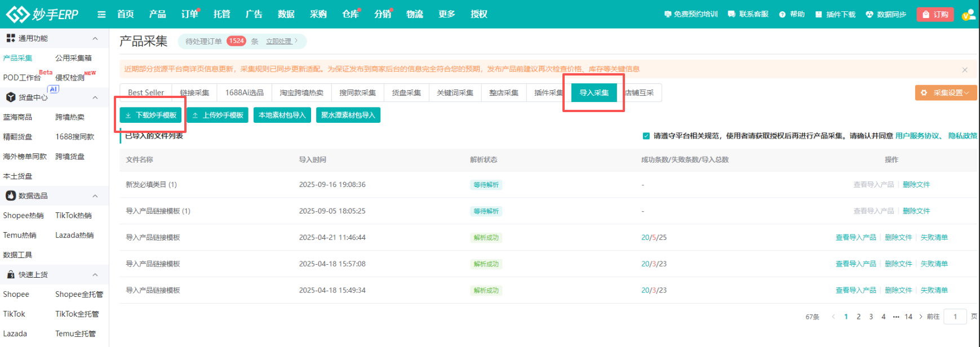The height and width of the screenshot is (347, 980).
Task: Click the page jump input field
Action: coord(955,317)
